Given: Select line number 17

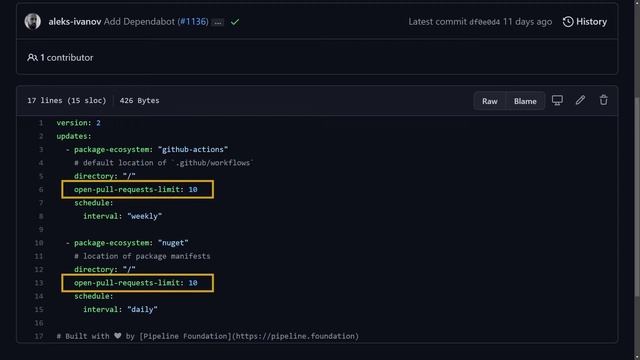Looking at the screenshot, I should tap(39, 336).
